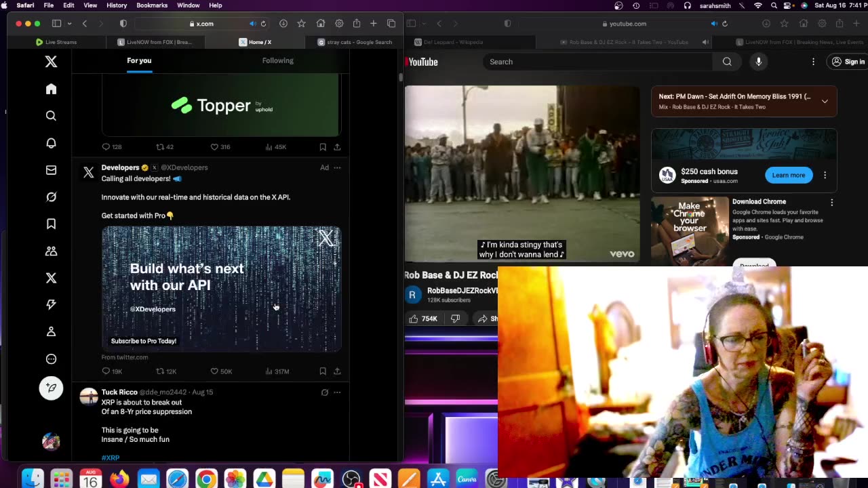Open options for USAA sponsored ad
The height and width of the screenshot is (488, 868).
pyautogui.click(x=825, y=175)
